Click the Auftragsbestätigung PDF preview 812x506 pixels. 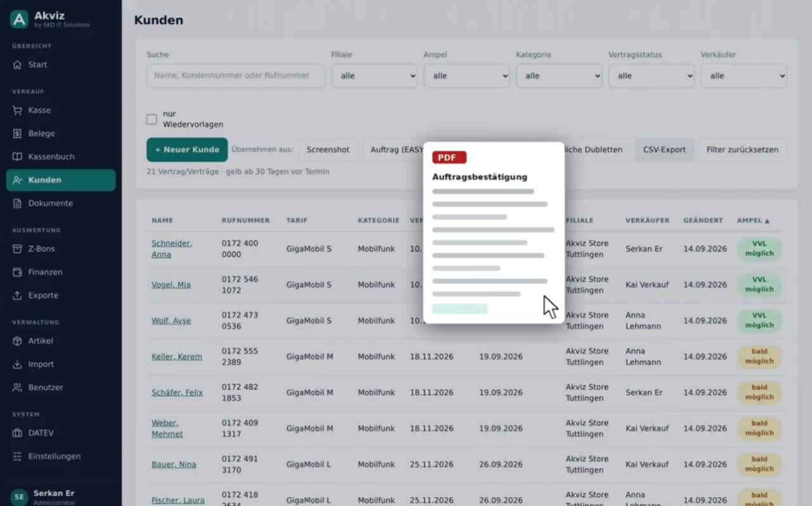(494, 233)
